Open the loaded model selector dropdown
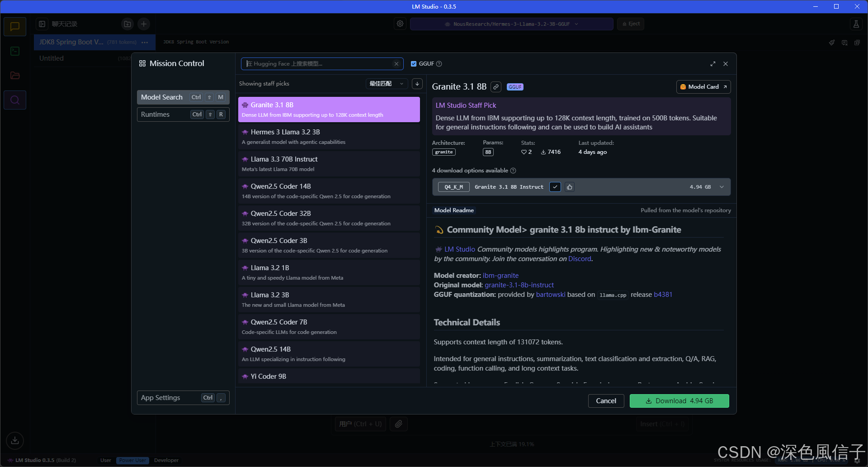 (511, 24)
